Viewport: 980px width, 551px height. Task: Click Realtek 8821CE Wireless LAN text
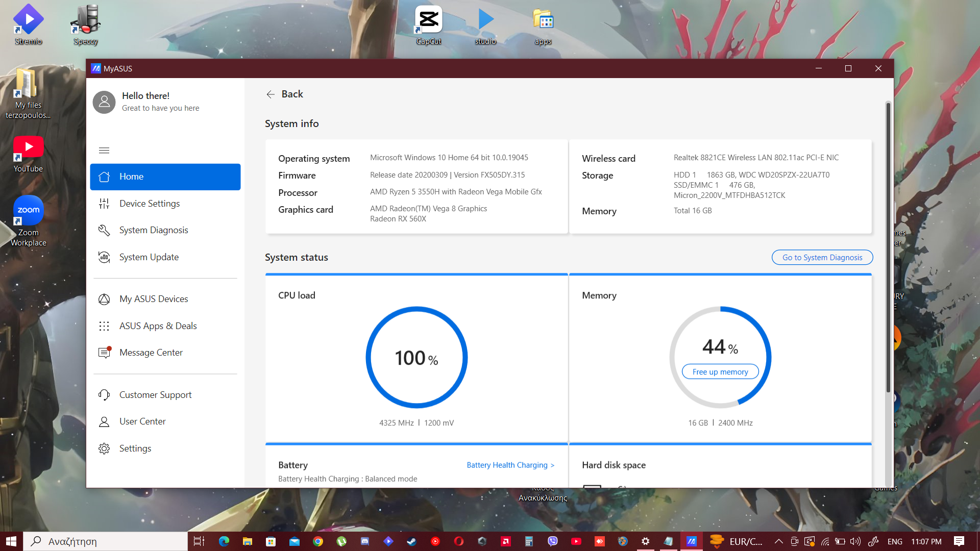click(x=756, y=158)
